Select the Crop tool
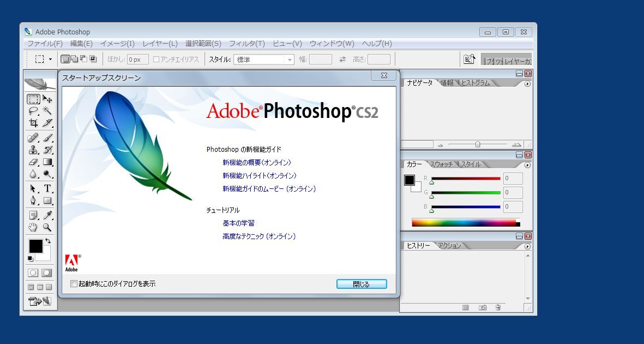 click(34, 123)
